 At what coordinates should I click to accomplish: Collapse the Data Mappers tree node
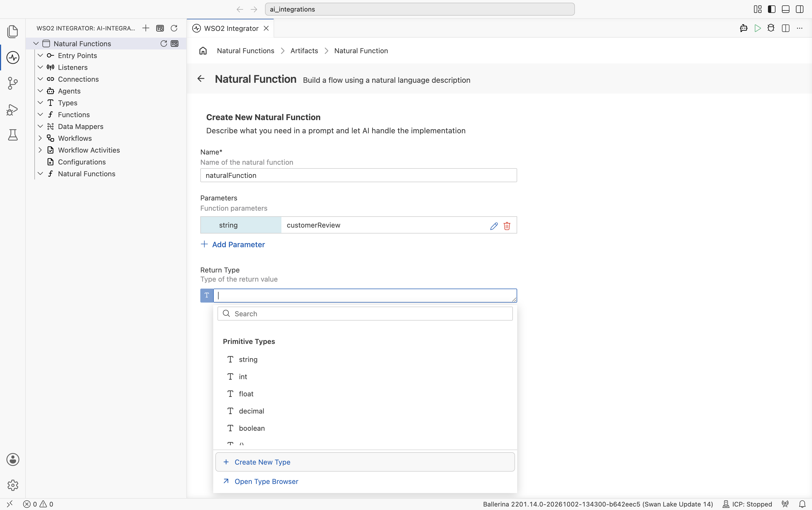click(40, 126)
